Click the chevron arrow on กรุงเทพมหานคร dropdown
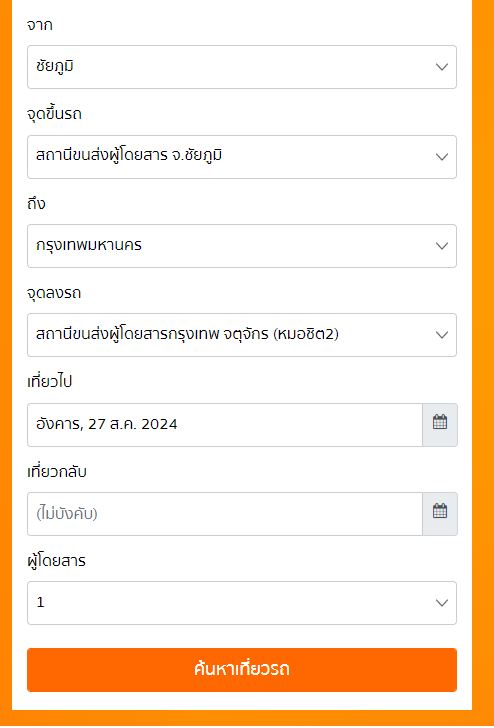The height and width of the screenshot is (728, 494). [x=442, y=246]
